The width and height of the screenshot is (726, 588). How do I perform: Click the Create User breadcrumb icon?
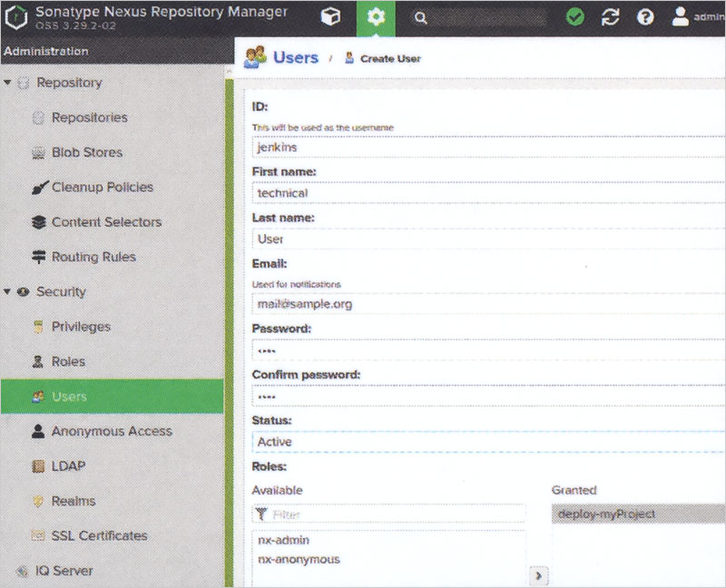click(x=349, y=58)
